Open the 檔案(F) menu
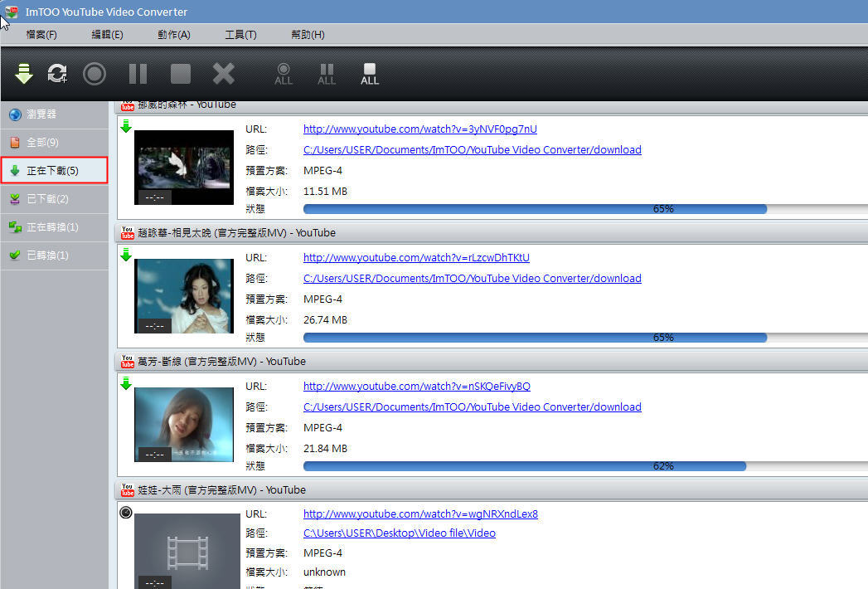This screenshot has height=589, width=868. click(41, 35)
